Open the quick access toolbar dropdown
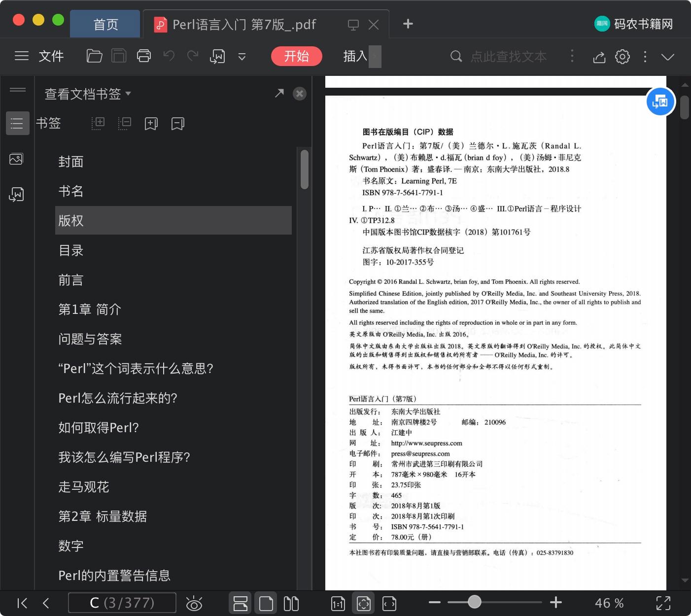This screenshot has width=691, height=616. click(242, 57)
